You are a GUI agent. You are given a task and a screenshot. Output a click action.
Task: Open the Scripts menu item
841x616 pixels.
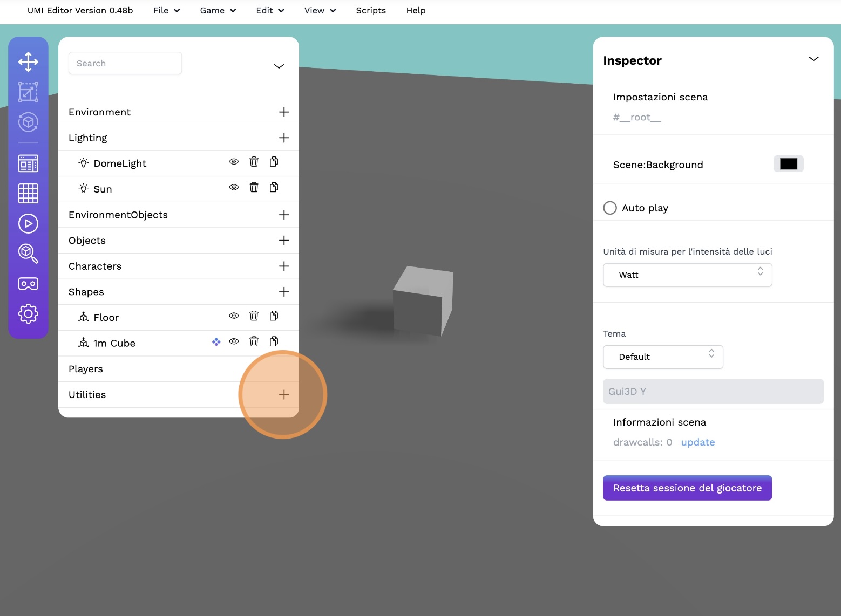[x=371, y=11]
